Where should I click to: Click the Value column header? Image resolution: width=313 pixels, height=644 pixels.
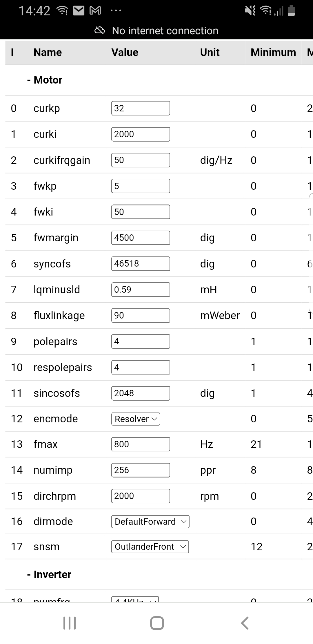tap(125, 53)
